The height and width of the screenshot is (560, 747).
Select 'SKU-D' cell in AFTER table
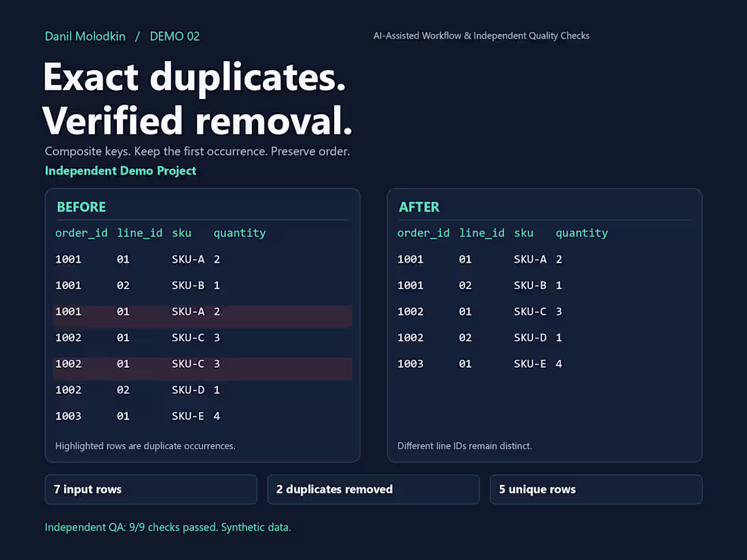pos(530,337)
